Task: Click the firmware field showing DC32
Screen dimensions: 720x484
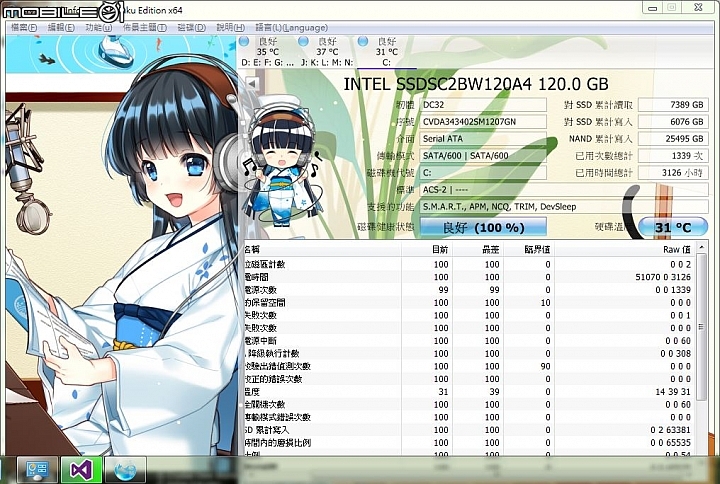Action: pos(483,105)
